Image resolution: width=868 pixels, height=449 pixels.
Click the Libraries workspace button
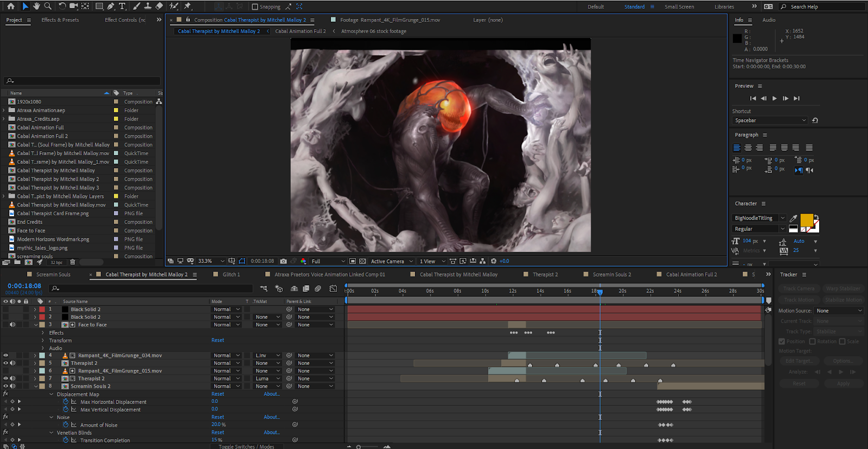pos(724,7)
